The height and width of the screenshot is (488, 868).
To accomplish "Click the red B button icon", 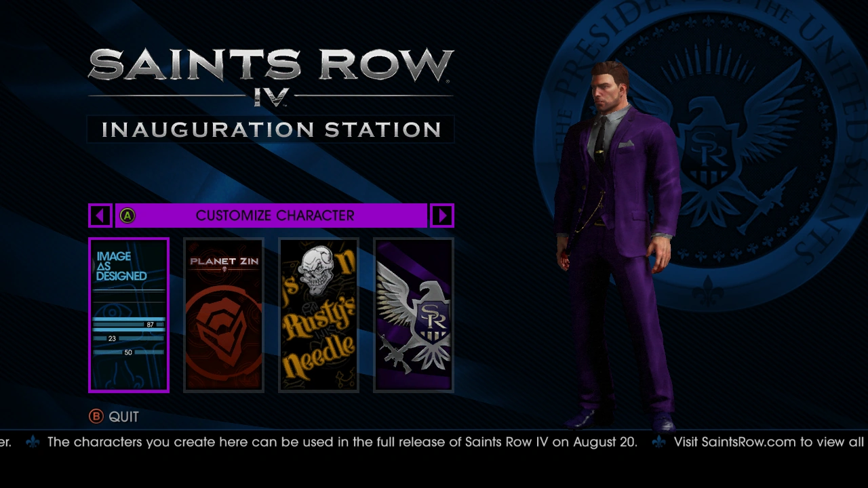I will pos(96,417).
